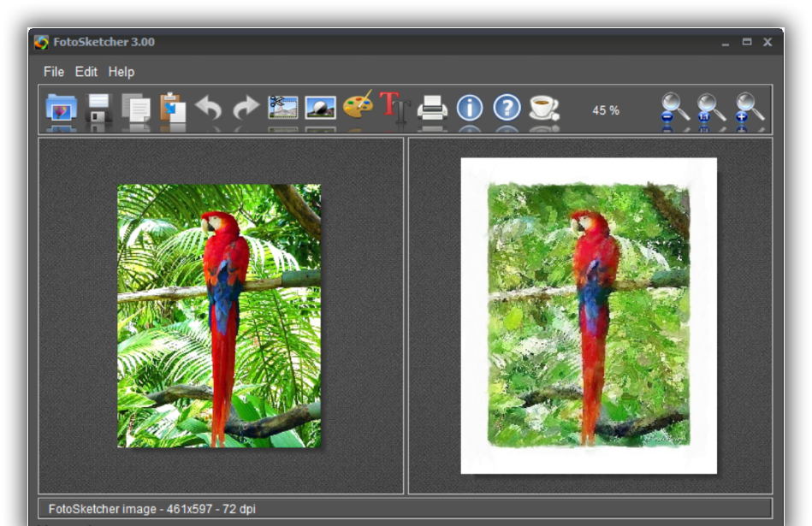Close the FotoSketcher window
The width and height of the screenshot is (812, 526).
768,42
